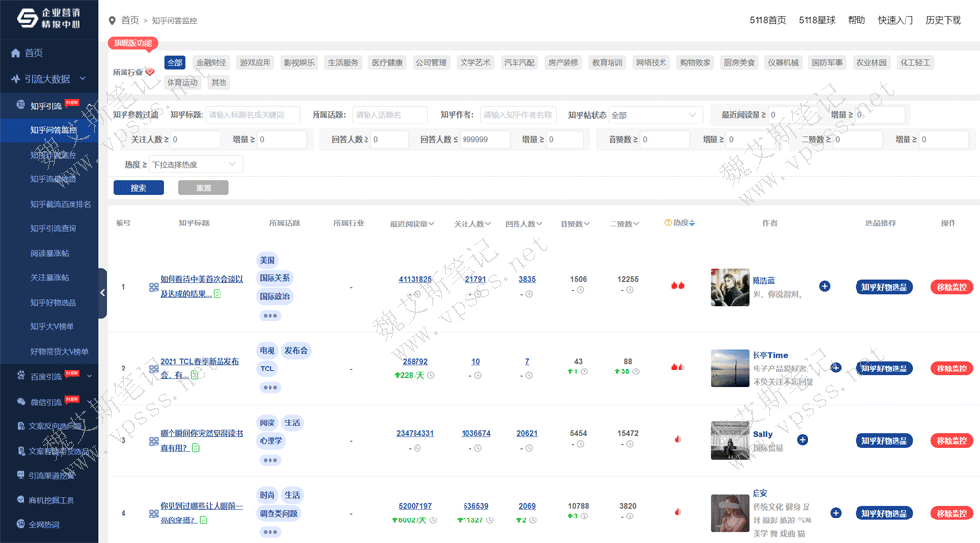The height and width of the screenshot is (543, 980).
Task: Click the QR code icon in row 1
Action: pyautogui.click(x=153, y=287)
